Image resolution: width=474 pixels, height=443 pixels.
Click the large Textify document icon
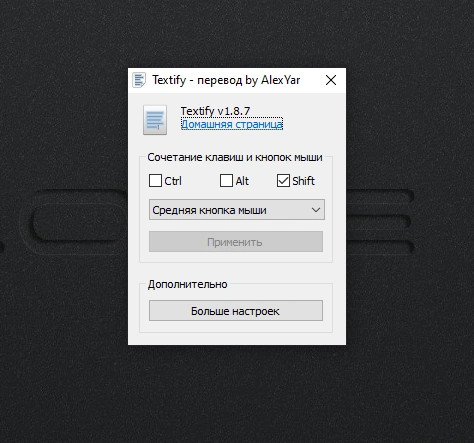point(155,120)
